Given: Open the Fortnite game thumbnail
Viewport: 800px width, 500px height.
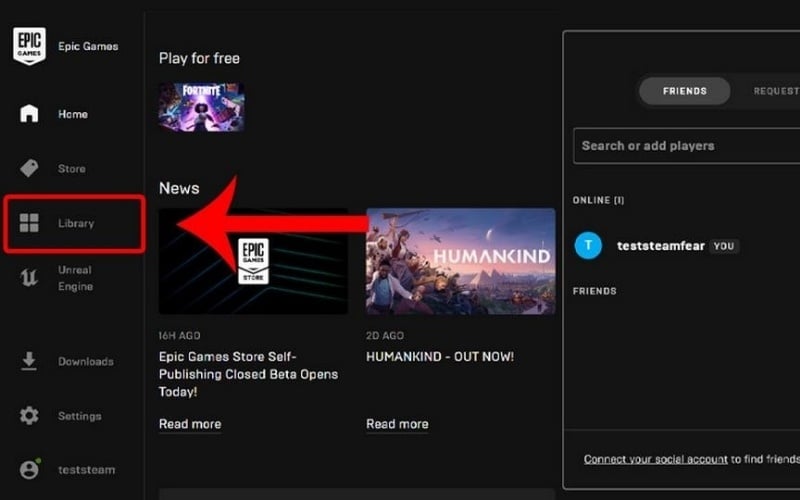Looking at the screenshot, I should pos(201,107).
